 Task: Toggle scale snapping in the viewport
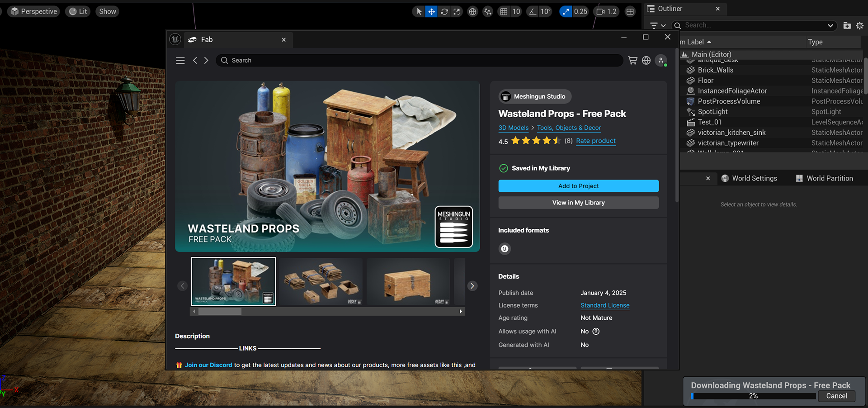click(566, 11)
